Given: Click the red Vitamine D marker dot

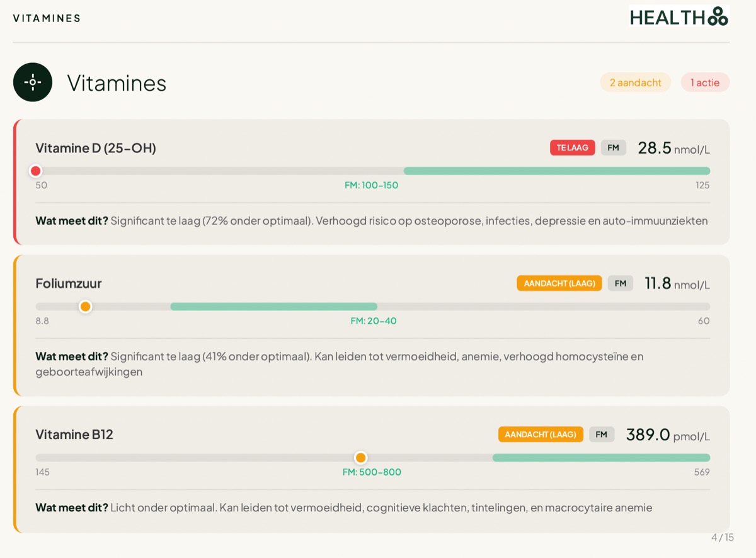Looking at the screenshot, I should click(36, 171).
